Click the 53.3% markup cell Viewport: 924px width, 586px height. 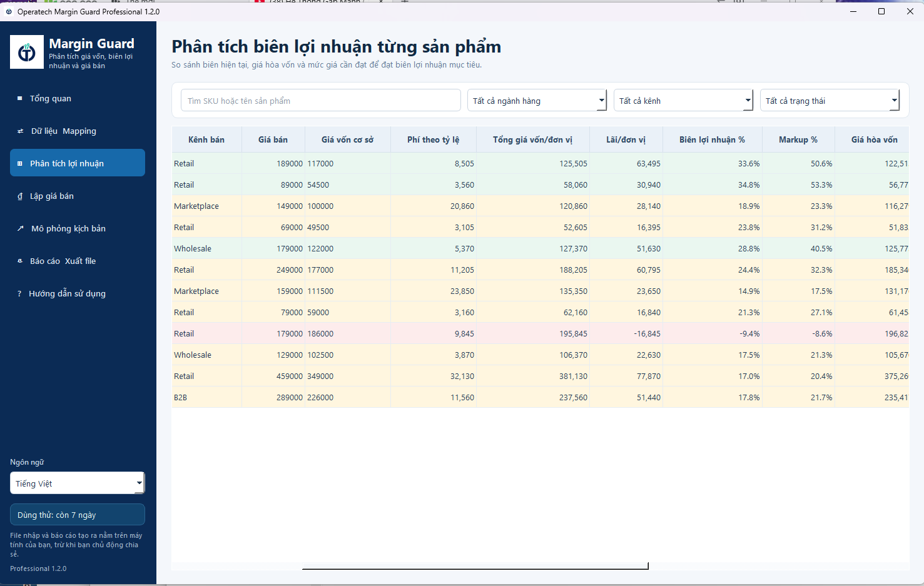[x=798, y=184]
